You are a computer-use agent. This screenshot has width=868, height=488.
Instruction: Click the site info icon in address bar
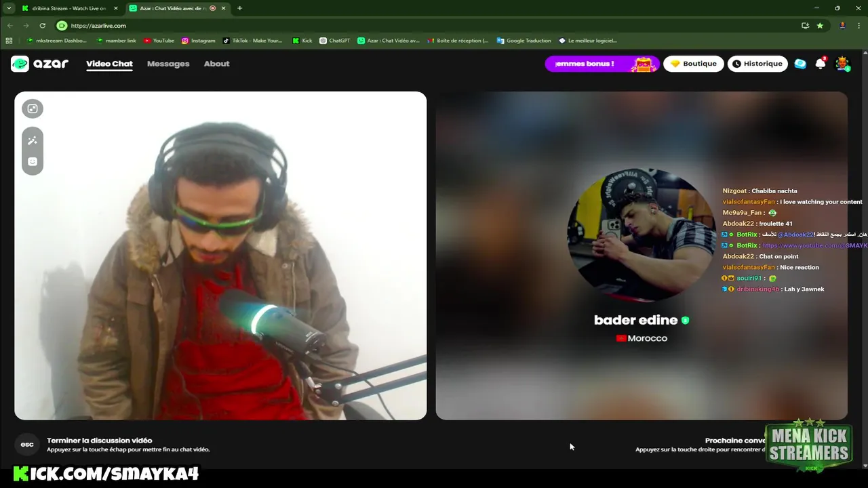coord(62,26)
